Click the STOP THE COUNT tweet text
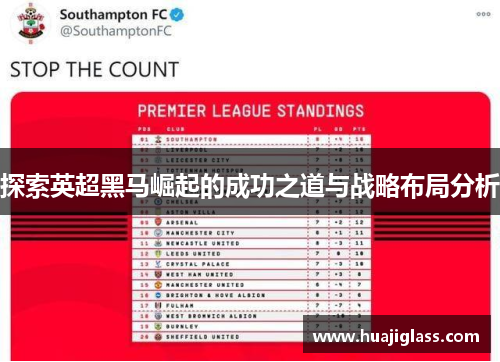500x362 pixels. pos(95,69)
